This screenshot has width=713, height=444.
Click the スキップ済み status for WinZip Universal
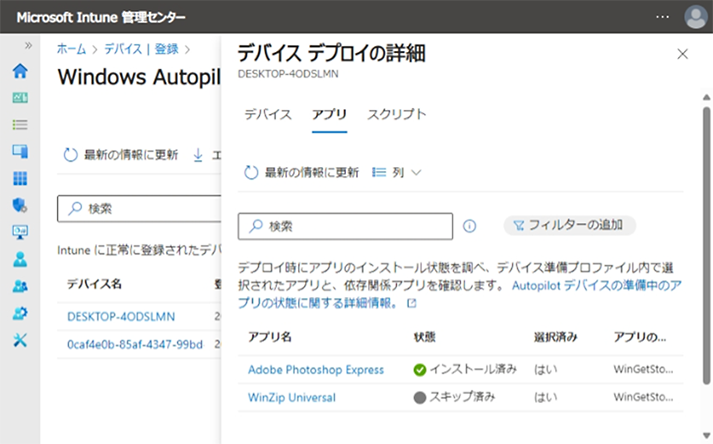point(454,397)
